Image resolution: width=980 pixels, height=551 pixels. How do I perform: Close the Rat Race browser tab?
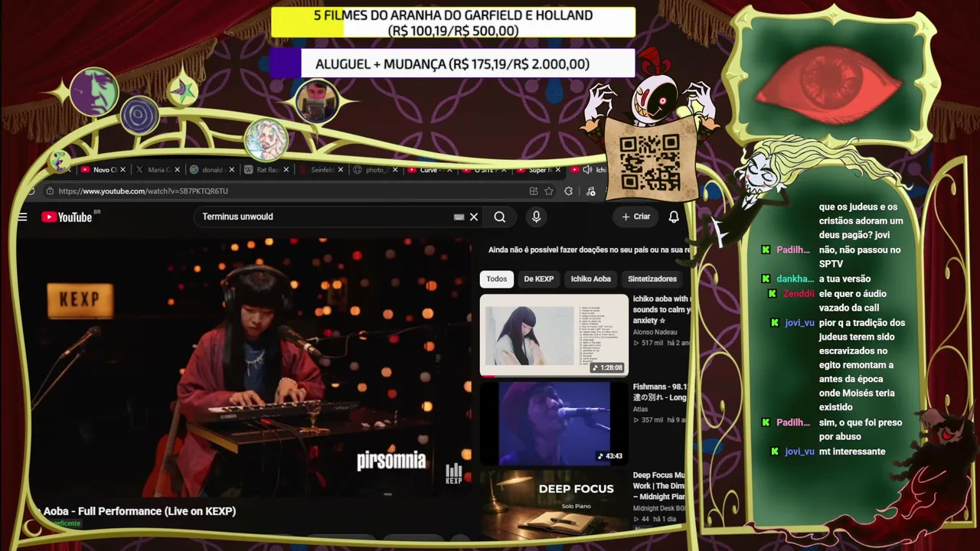[x=286, y=170]
